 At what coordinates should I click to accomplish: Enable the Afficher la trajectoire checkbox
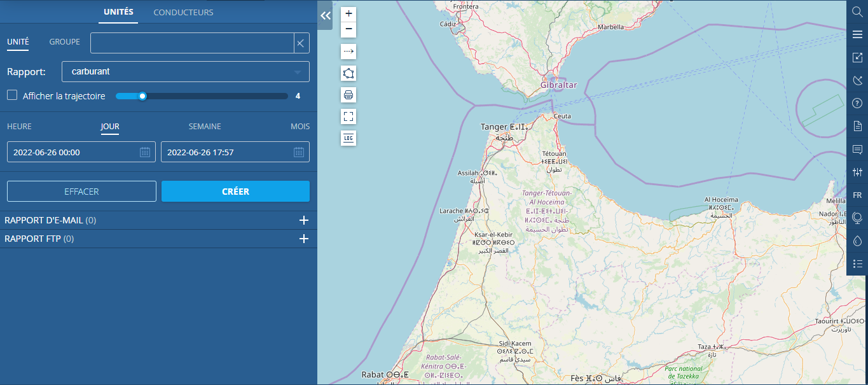coord(12,95)
